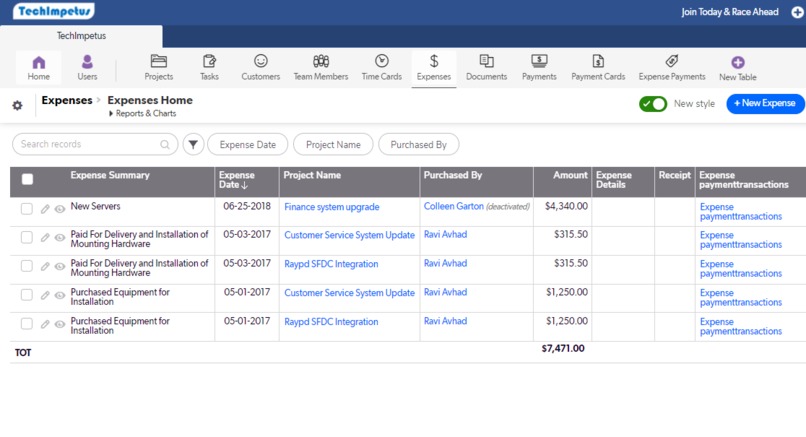Click the Receipt column header

pos(674,175)
